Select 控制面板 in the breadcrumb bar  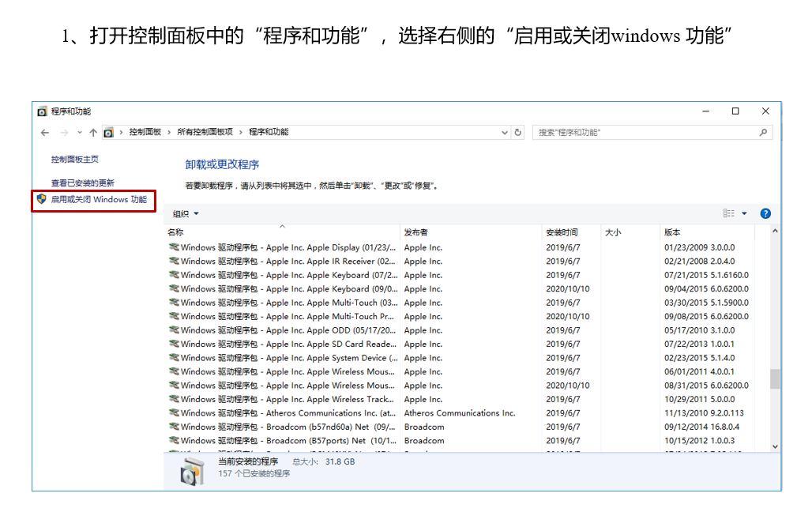pyautogui.click(x=146, y=132)
